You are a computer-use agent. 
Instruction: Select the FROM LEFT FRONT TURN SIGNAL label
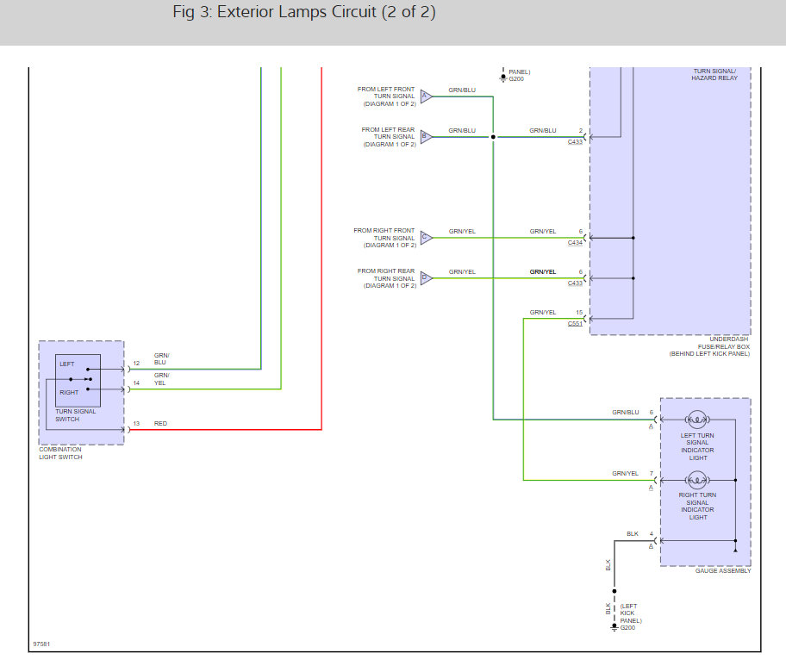386,96
